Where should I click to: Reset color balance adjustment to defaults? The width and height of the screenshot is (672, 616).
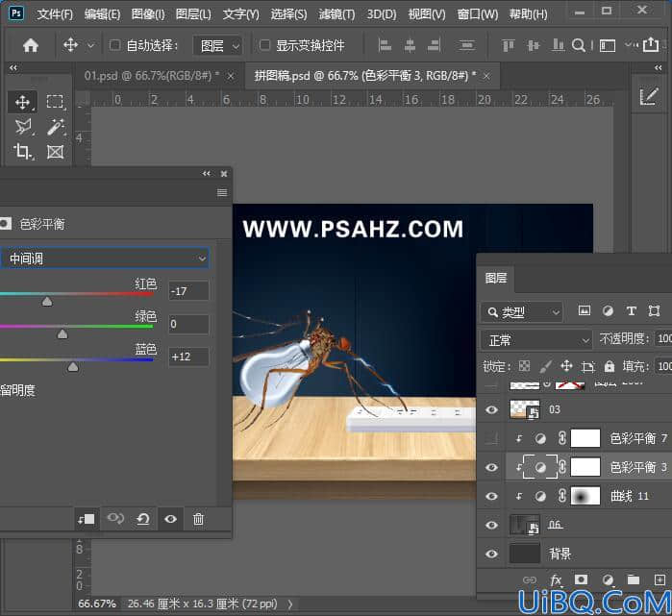pyautogui.click(x=142, y=519)
